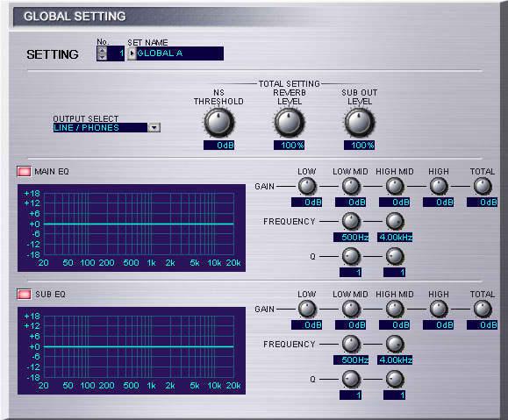The height and width of the screenshot is (420, 508).
Task: Click the Main EQ Total gain knob
Action: pyautogui.click(x=483, y=186)
